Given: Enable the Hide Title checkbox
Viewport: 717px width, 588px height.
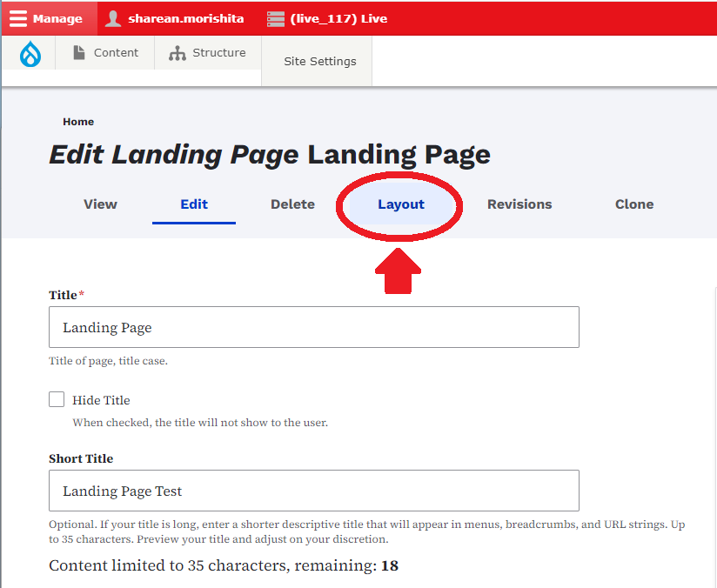Looking at the screenshot, I should click(x=57, y=399).
